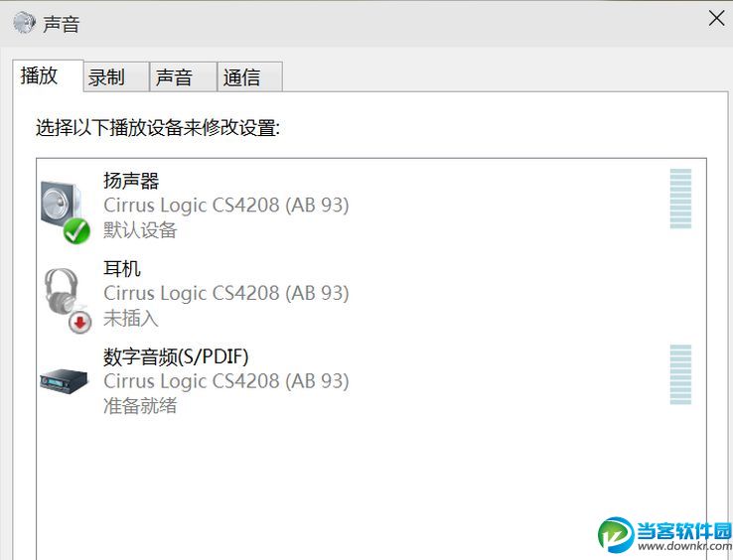Select the 耳机 headphones device icon
The width and height of the screenshot is (733, 560).
tap(67, 301)
